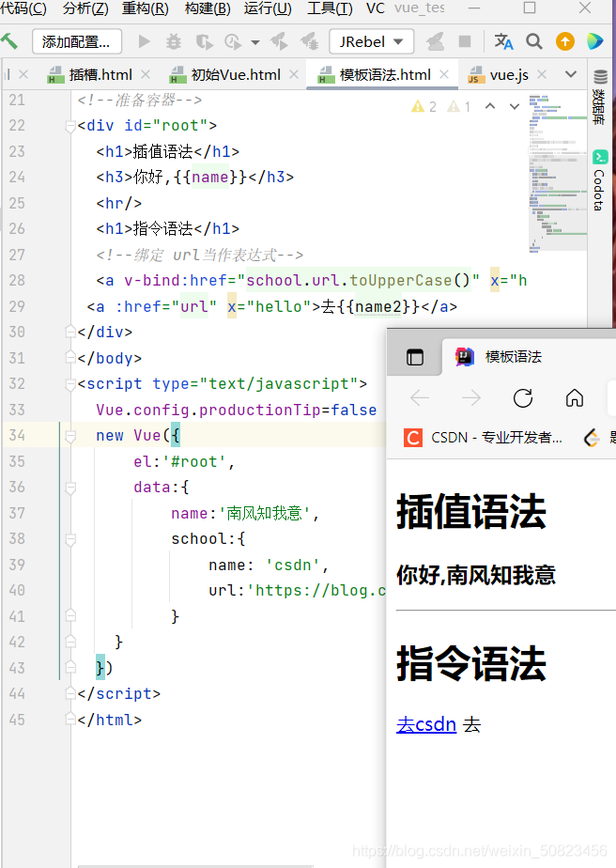Click the Run with Coverage icon
This screenshot has width=616, height=868.
[x=204, y=42]
